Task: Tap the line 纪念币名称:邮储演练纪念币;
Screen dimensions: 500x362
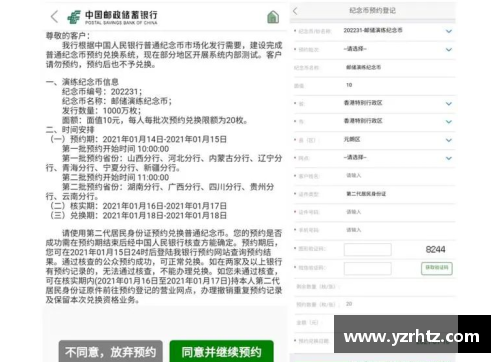Action: 117,101
